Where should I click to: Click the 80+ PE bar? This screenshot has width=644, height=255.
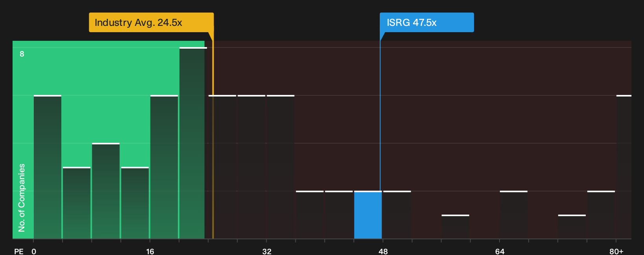coord(624,167)
